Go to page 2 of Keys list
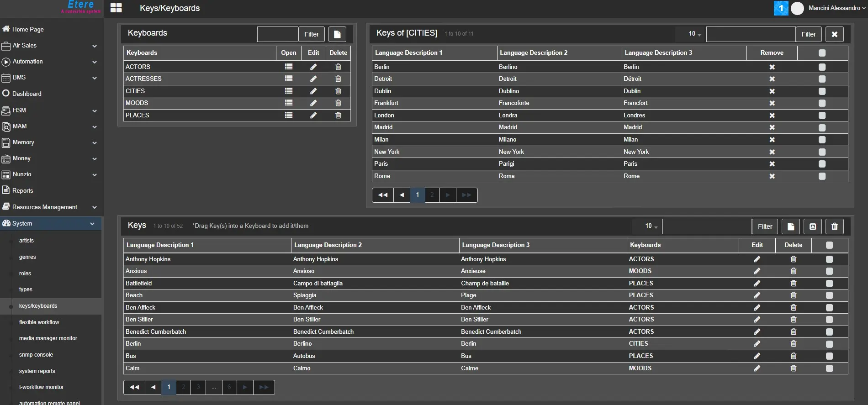Screen dimensions: 868x405 [184, 387]
